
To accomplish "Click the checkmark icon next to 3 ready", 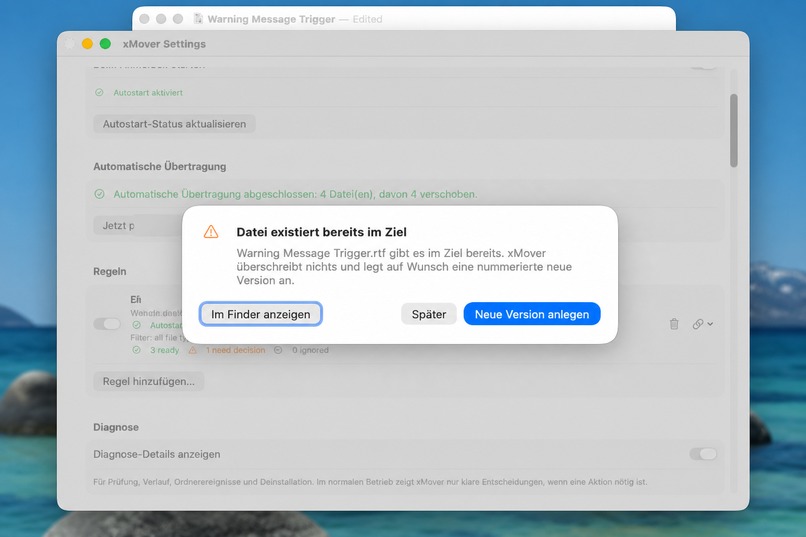I will [x=136, y=350].
